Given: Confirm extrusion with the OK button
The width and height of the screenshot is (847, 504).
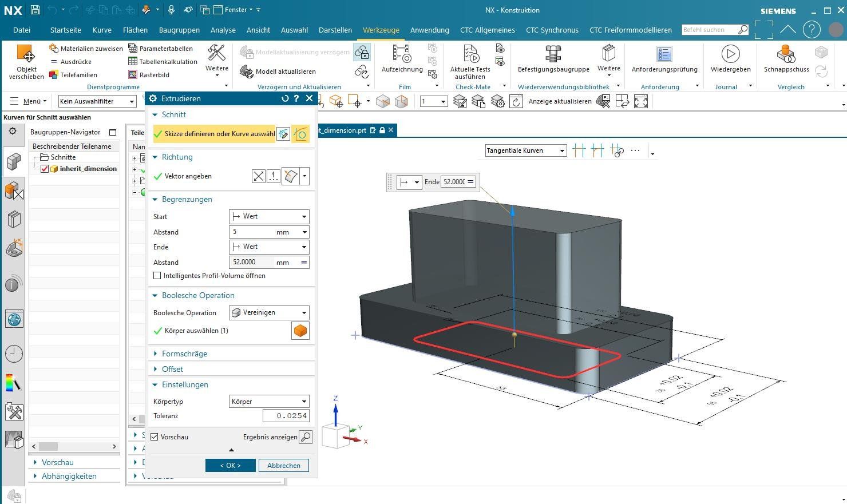Looking at the screenshot, I should pyautogui.click(x=230, y=466).
